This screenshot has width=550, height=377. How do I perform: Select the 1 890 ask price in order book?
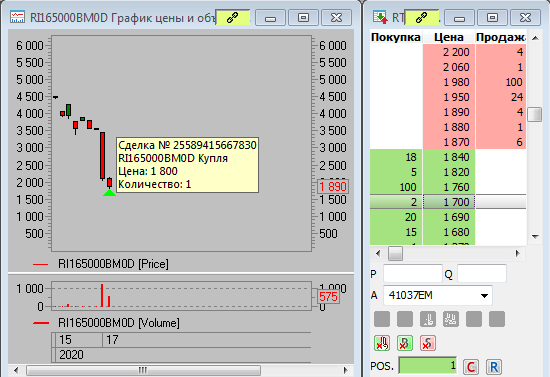coord(449,112)
